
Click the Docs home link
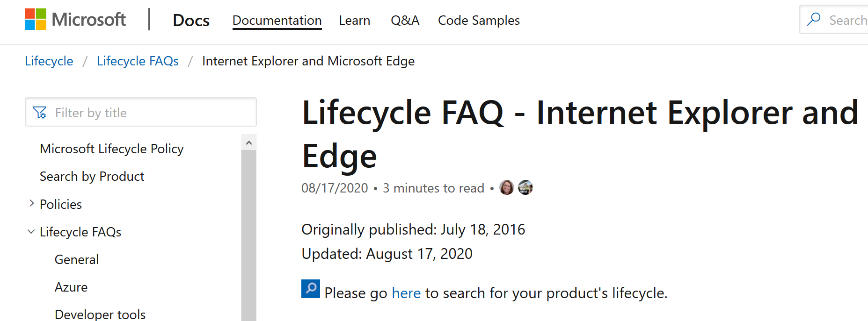pyautogui.click(x=191, y=21)
